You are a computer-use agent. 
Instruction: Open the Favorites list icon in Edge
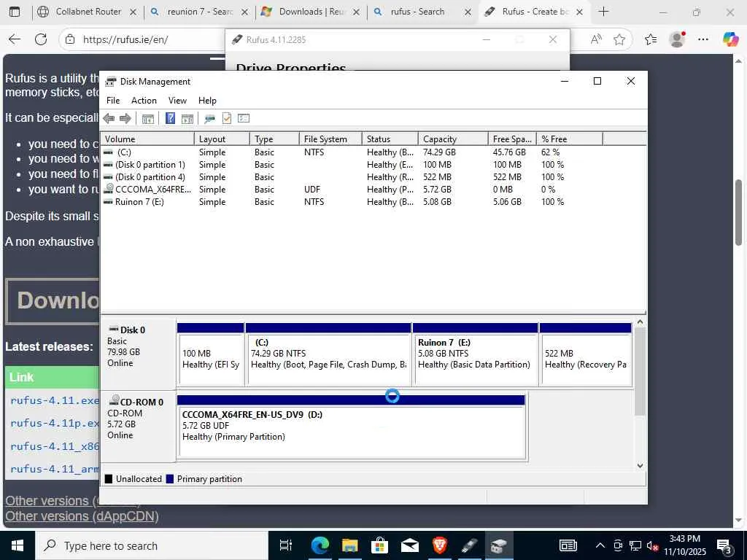tap(651, 39)
